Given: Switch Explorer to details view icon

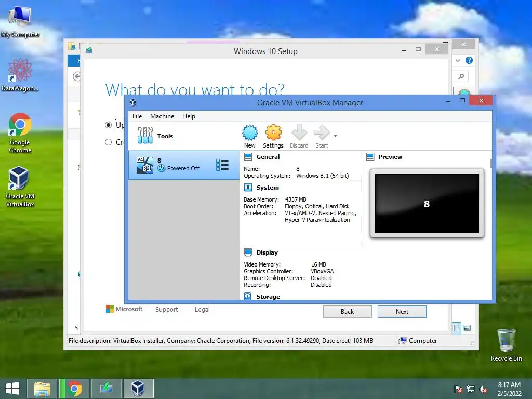Looking at the screenshot, I should [x=456, y=328].
